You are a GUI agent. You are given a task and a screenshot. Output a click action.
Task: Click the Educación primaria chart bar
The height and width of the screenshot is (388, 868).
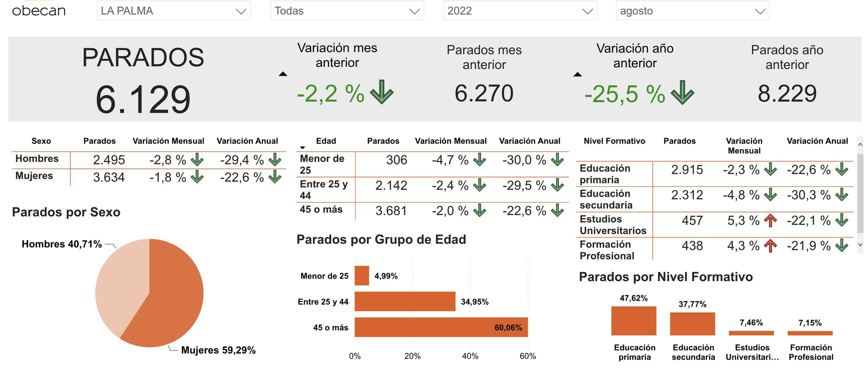634,321
